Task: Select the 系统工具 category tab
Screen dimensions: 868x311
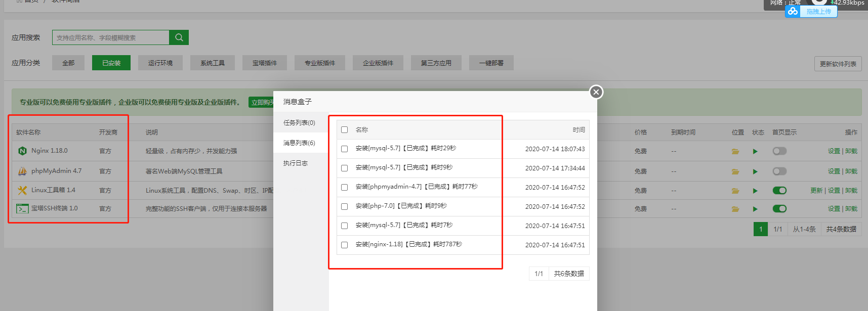Action: pos(213,63)
